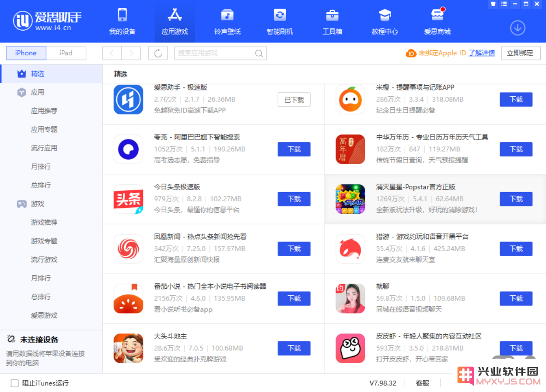Open the download manager arrow icon

tap(518, 28)
